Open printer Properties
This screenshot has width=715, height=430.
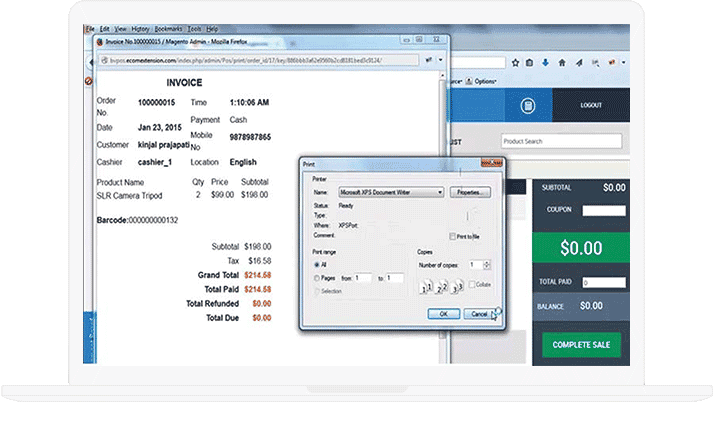pyautogui.click(x=472, y=191)
